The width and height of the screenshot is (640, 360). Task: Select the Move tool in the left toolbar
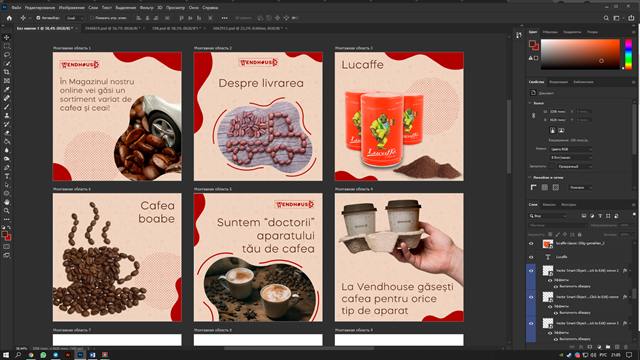tap(7, 38)
